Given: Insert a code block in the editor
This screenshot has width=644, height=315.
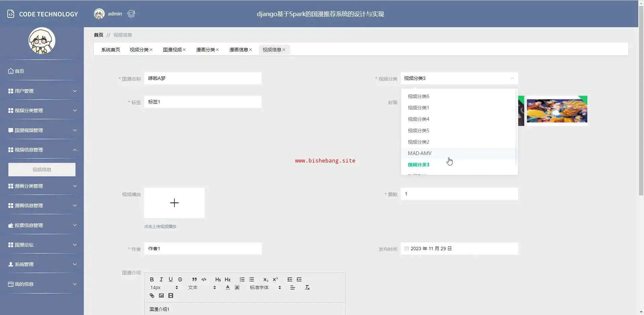Looking at the screenshot, I should pyautogui.click(x=204, y=279).
